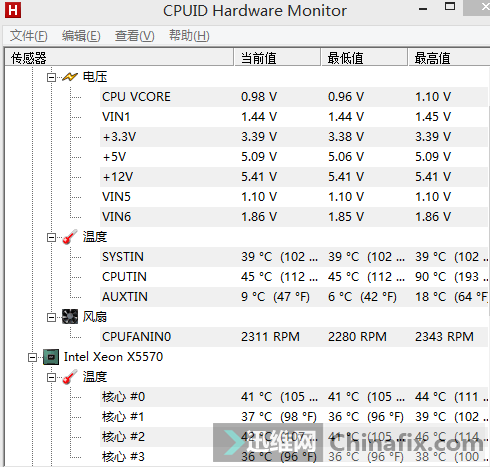Open the 帮助(H) menu
Screen dimensions: 490x467
tap(189, 36)
